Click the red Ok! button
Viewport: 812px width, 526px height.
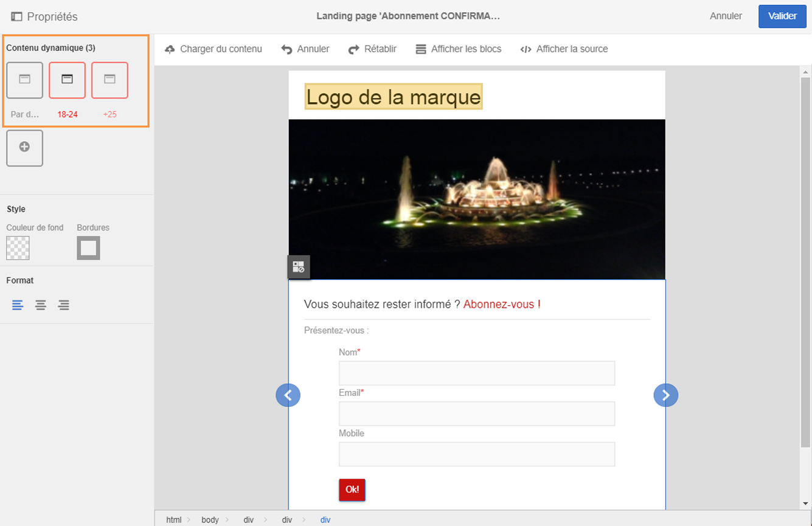[x=352, y=490]
